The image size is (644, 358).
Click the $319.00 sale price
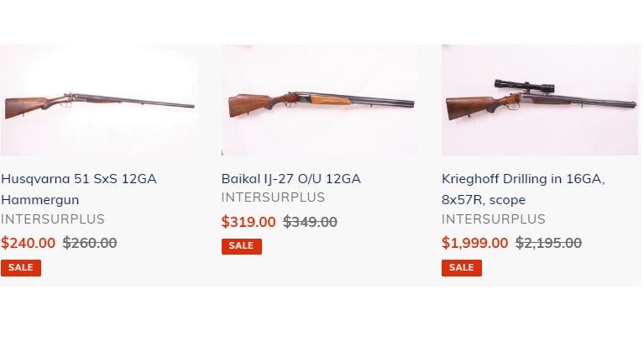(249, 222)
